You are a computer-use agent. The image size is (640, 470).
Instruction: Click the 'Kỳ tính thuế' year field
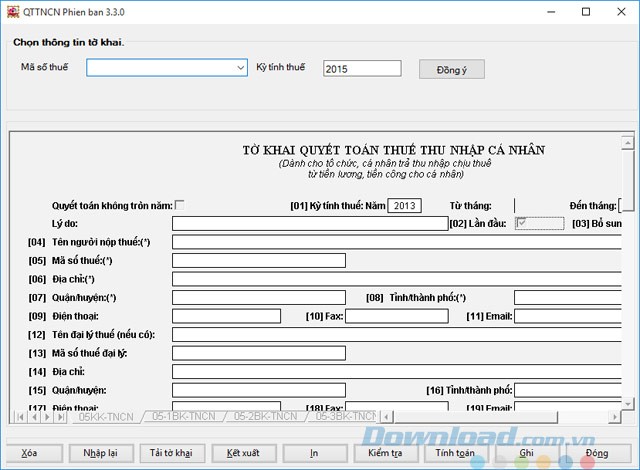click(361, 68)
